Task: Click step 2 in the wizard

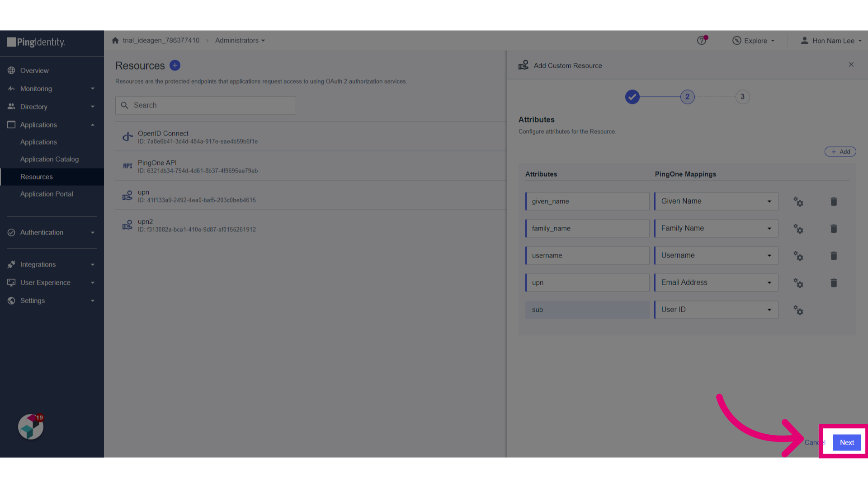Action: coord(688,97)
